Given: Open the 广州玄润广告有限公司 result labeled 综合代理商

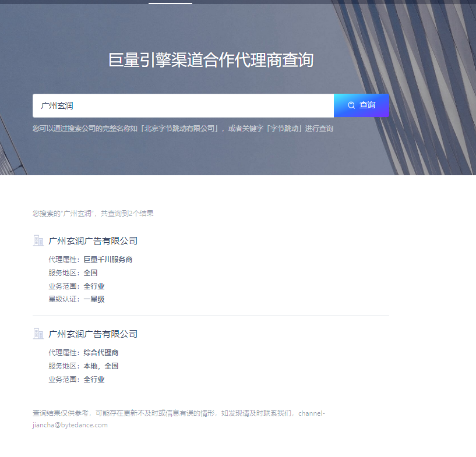Looking at the screenshot, I should tap(93, 334).
